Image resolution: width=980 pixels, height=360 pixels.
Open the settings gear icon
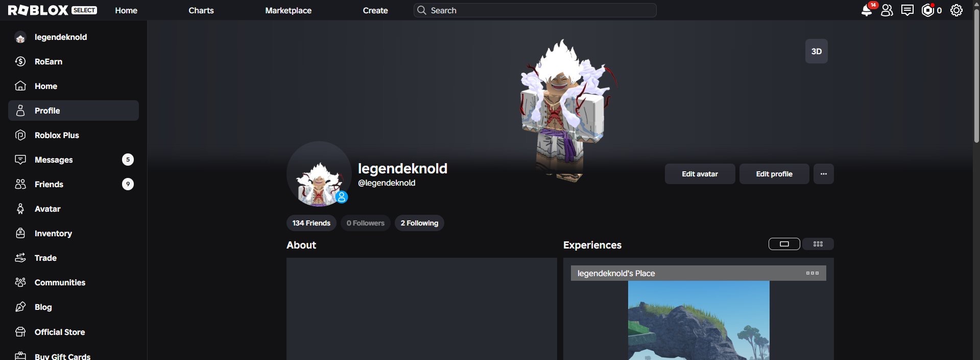[x=957, y=10]
